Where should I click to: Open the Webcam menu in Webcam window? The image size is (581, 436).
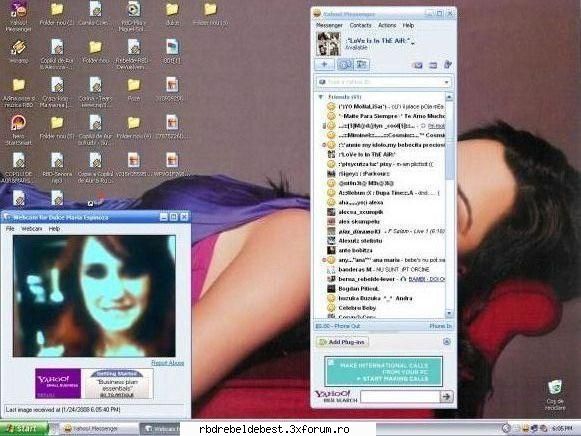tap(31, 229)
